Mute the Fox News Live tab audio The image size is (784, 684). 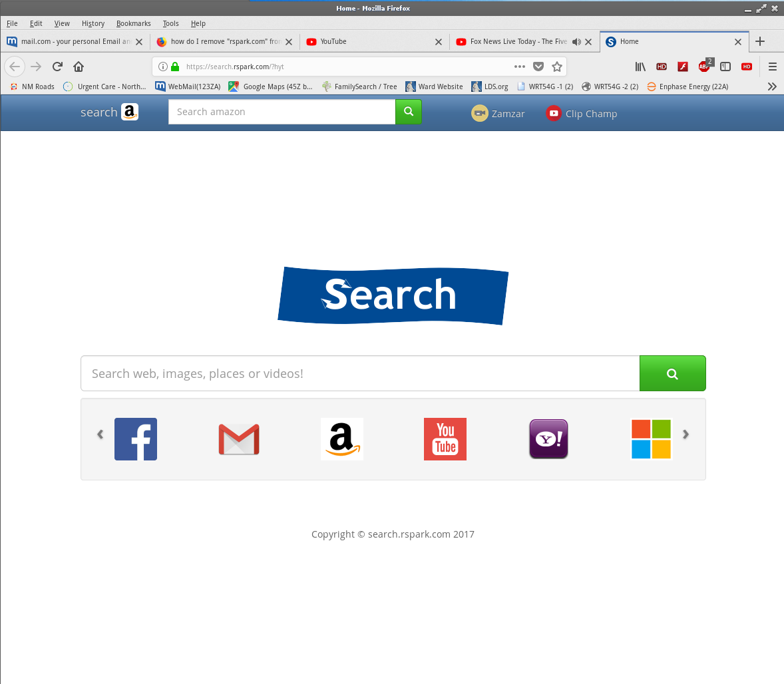point(576,41)
